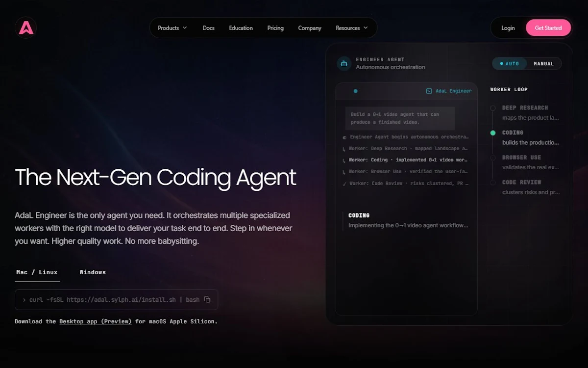588x368 pixels.
Task: Copy the curl install command
Action: pyautogui.click(x=207, y=299)
